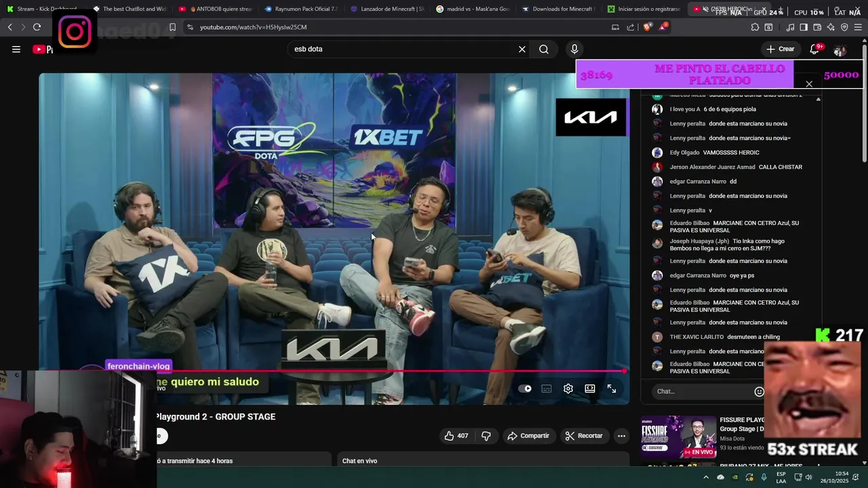Screen dimensions: 868x488
Task: Open the browser main menu
Action: 858,27
